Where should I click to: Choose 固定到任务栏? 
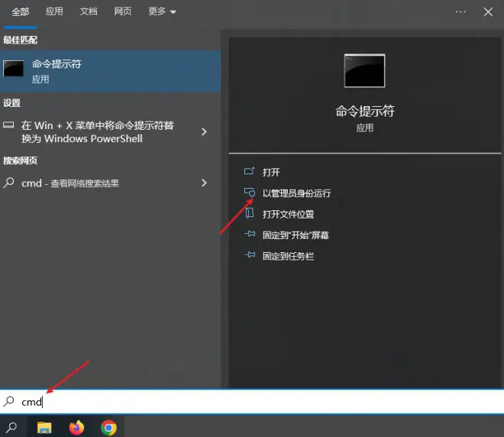point(288,256)
